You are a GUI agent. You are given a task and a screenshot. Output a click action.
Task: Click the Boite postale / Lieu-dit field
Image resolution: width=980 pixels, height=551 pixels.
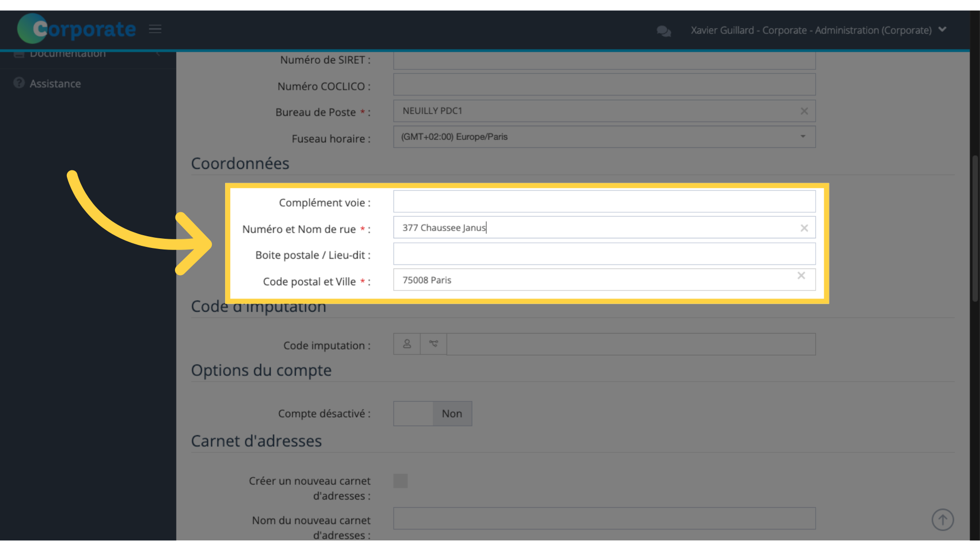point(604,254)
